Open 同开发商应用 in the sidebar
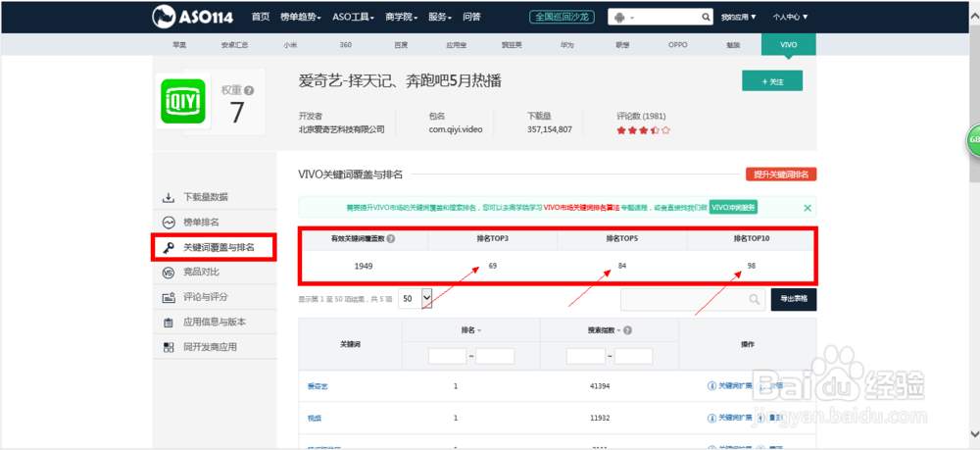This screenshot has height=450, width=980. [x=210, y=347]
